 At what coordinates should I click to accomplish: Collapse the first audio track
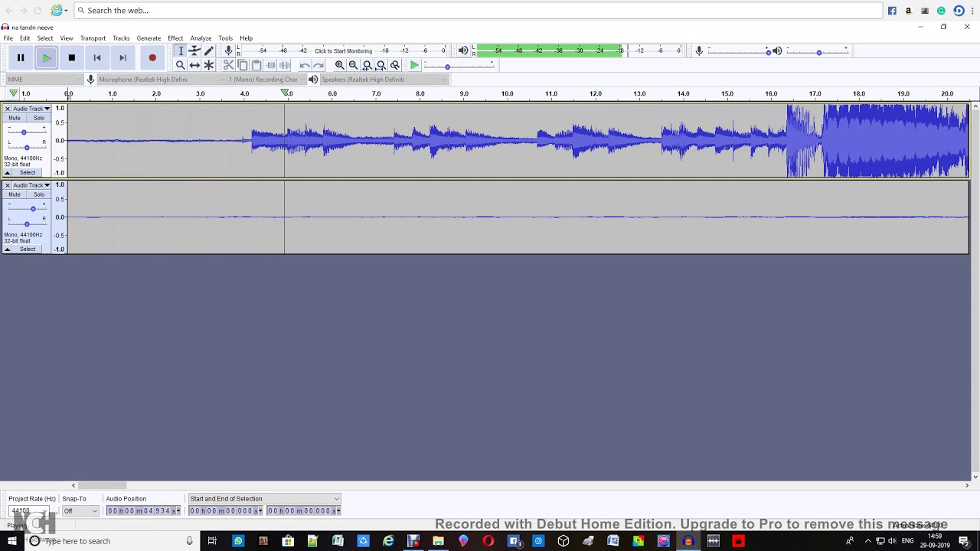(8, 173)
